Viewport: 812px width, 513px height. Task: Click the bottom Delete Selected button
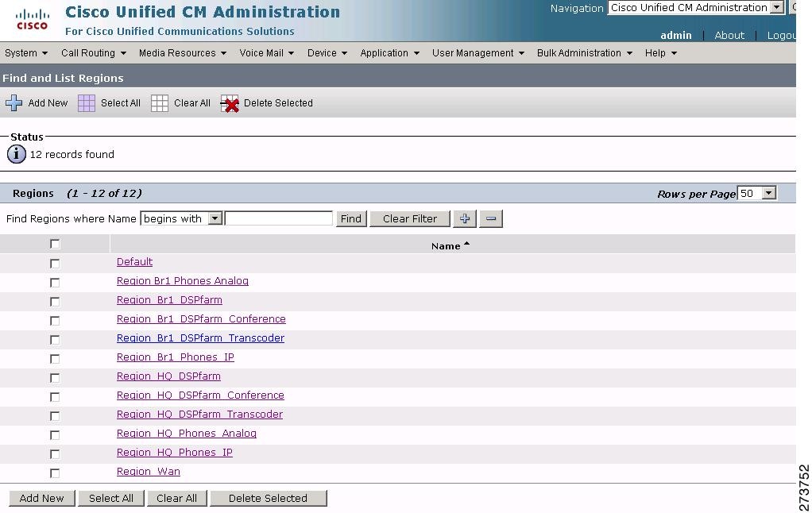pos(269,498)
